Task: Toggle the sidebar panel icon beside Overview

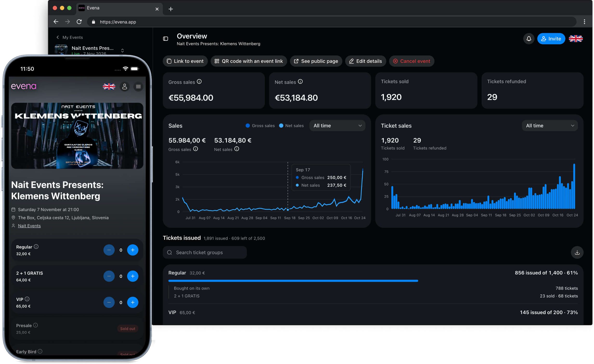Action: [x=165, y=39]
